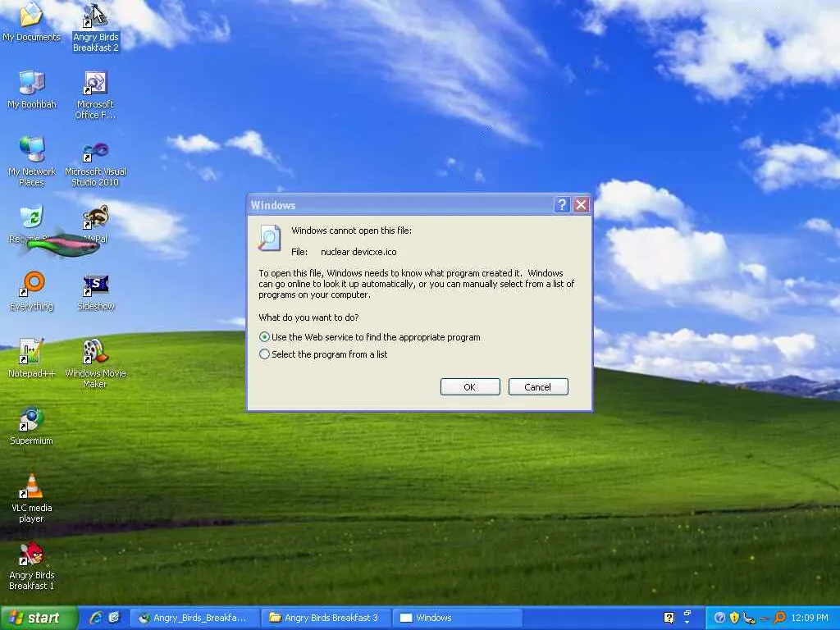Select the Angry Birds Breakfast 2 shortcut
840x630 pixels.
click(96, 27)
